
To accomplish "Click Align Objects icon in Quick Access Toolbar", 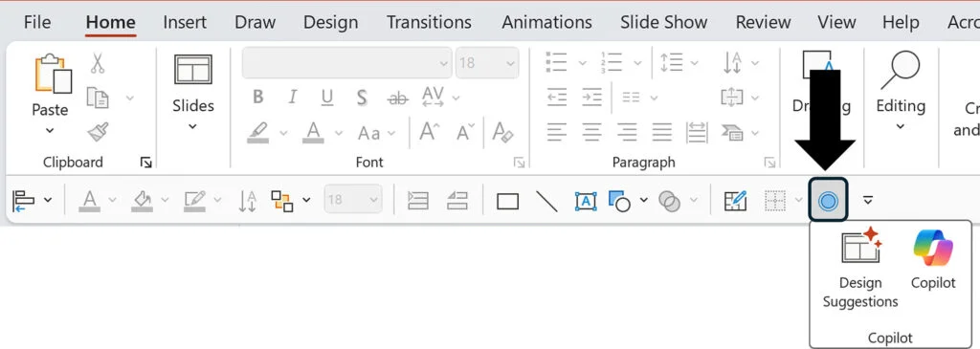I will pyautogui.click(x=23, y=201).
